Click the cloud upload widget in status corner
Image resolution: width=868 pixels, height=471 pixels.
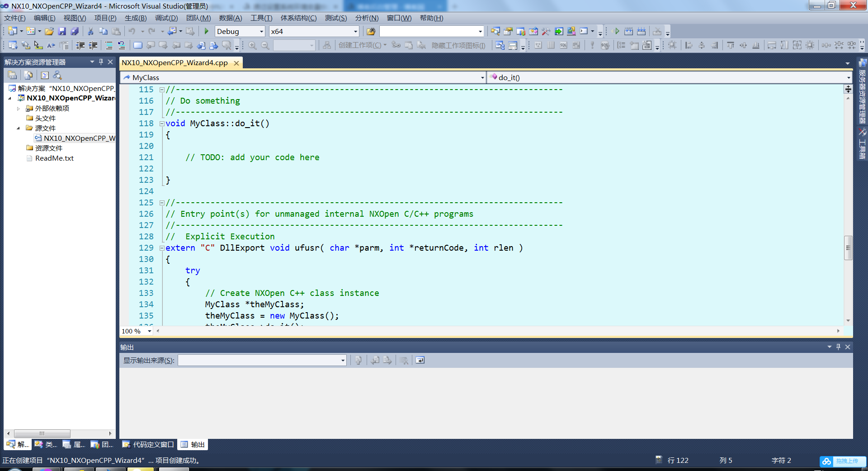pos(843,461)
